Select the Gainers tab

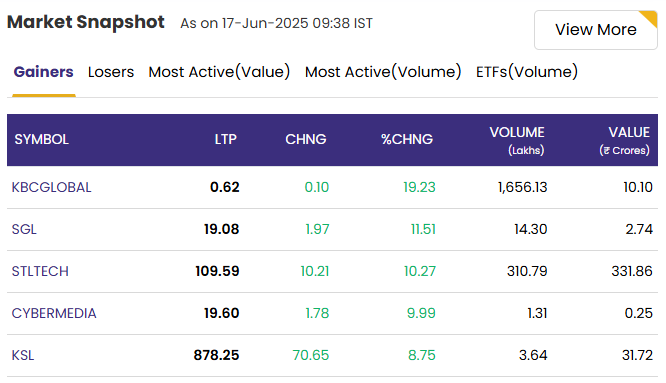[43, 72]
